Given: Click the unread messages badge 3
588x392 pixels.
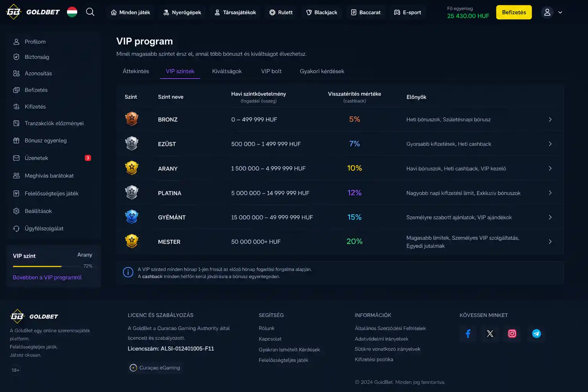Looking at the screenshot, I should [x=88, y=158].
